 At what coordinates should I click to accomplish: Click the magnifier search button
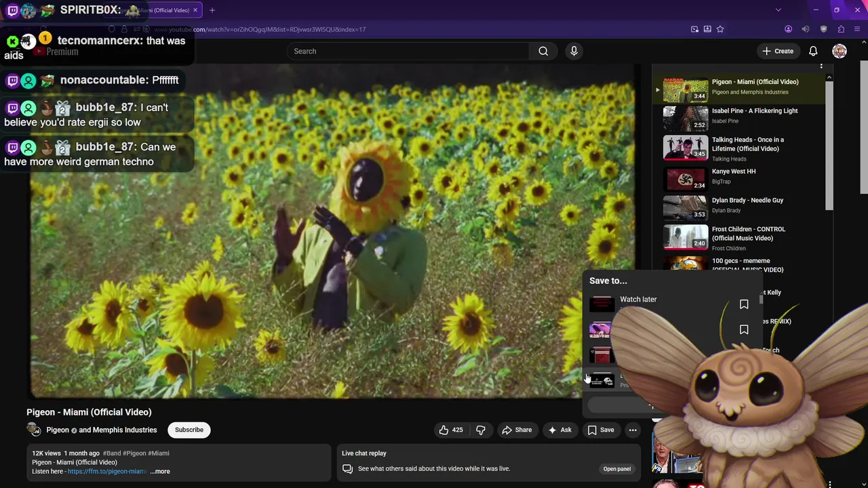coord(543,51)
